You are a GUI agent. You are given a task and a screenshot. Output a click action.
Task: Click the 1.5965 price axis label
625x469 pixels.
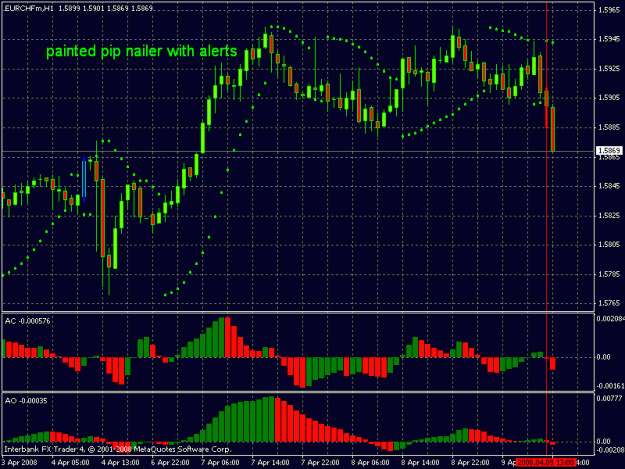(x=609, y=10)
